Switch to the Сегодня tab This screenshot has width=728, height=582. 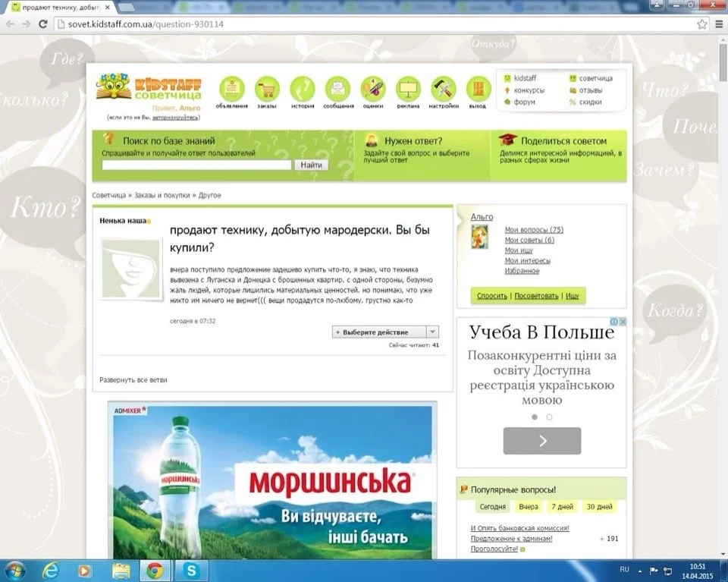(x=492, y=506)
